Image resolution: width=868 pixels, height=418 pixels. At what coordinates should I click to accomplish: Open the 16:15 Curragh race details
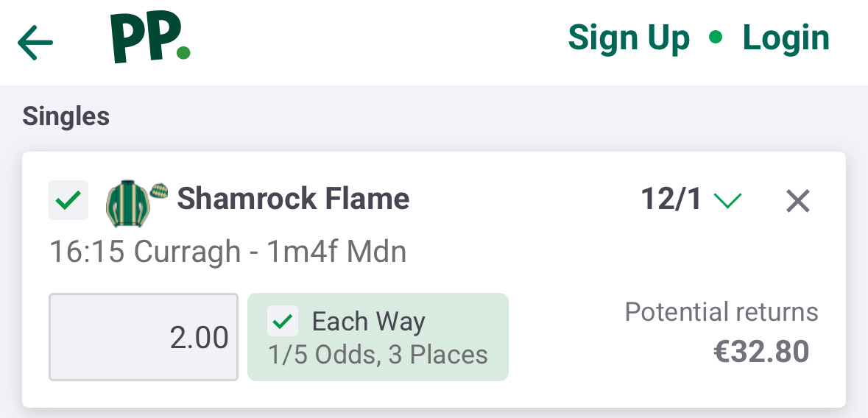[227, 252]
